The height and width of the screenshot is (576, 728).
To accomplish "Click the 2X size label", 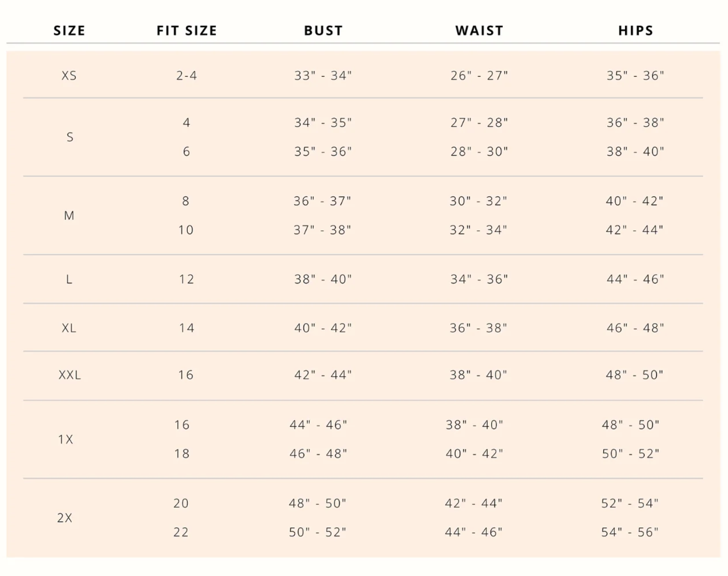I will [x=65, y=518].
